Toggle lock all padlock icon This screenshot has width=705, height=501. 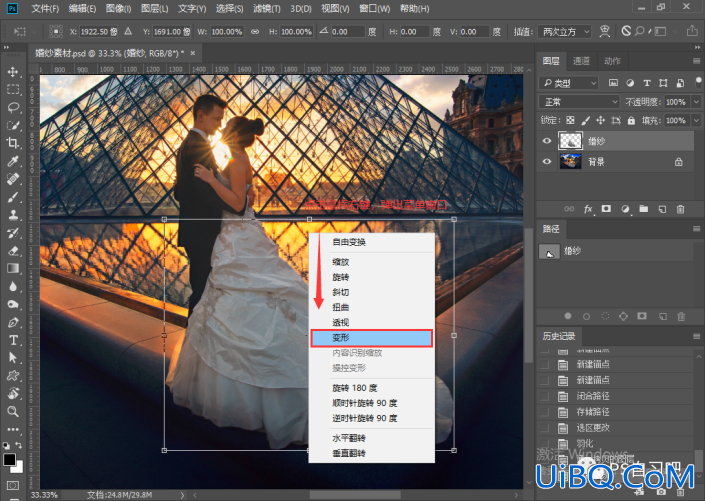coord(631,120)
